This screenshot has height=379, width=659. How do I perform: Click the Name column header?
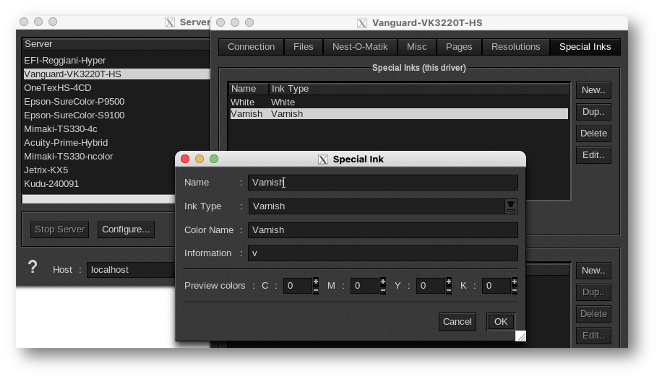point(248,89)
